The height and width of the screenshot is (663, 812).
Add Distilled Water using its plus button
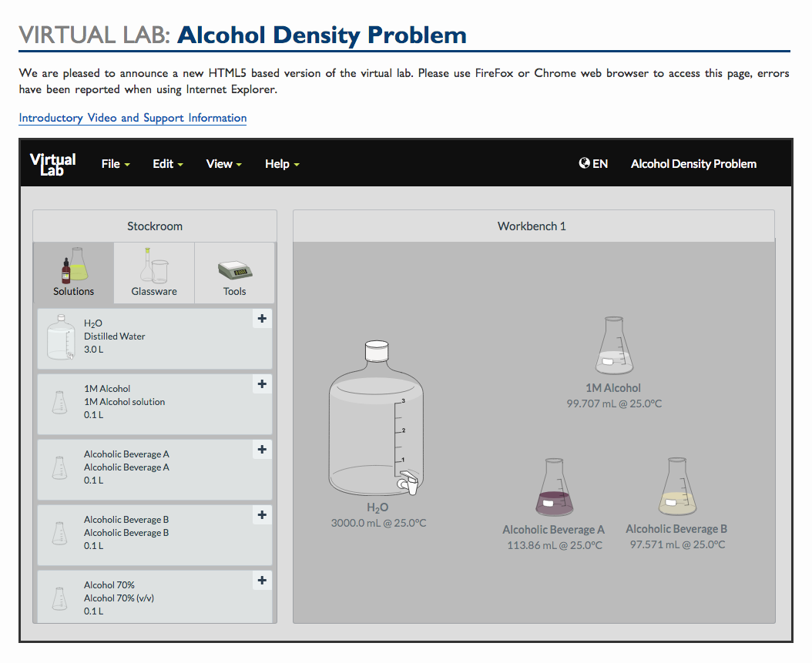coord(261,318)
